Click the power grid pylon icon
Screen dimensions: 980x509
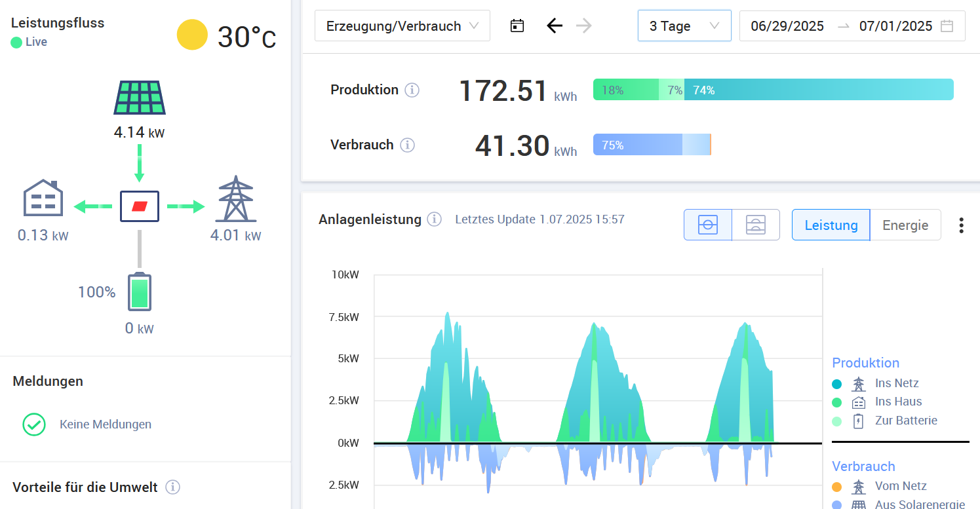pyautogui.click(x=236, y=199)
